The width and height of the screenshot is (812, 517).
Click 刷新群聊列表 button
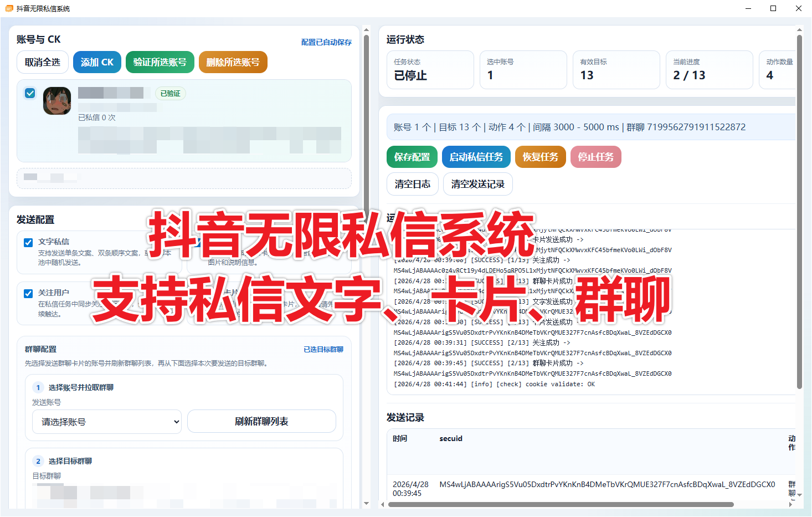pyautogui.click(x=261, y=421)
